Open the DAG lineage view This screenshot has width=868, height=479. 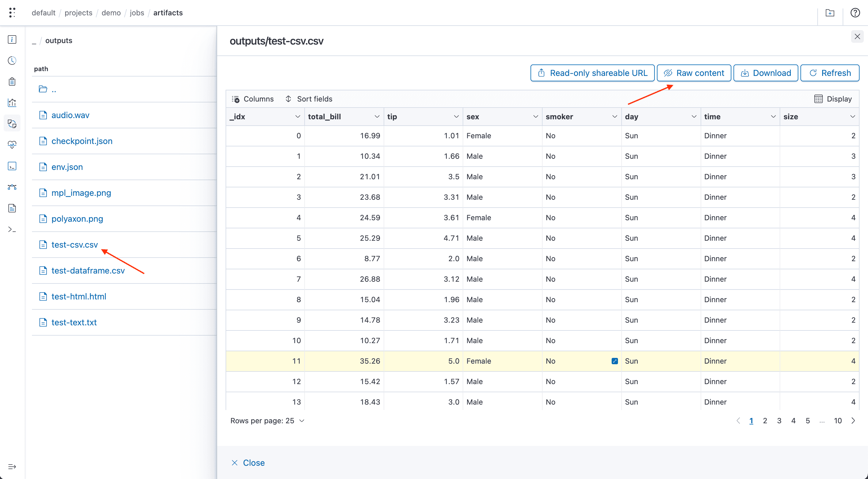12,187
